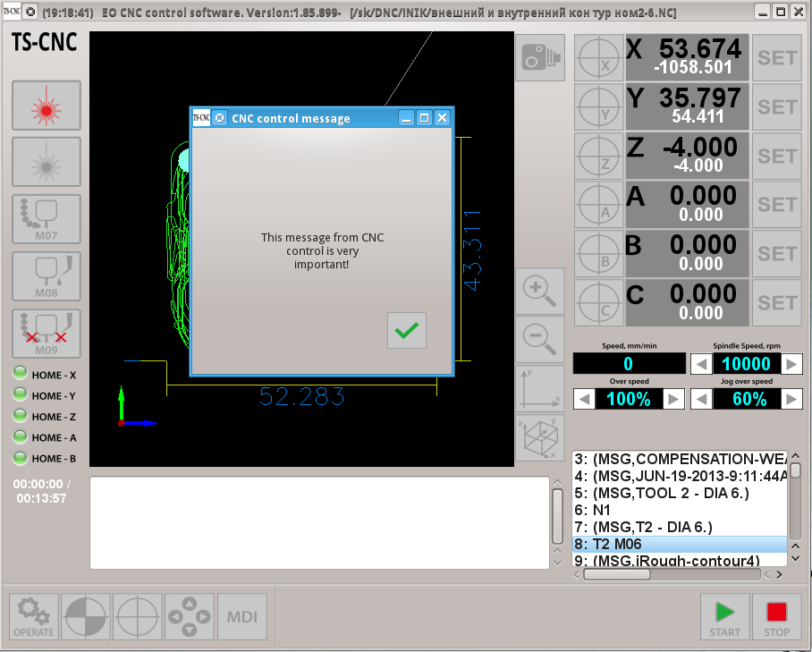This screenshot has height=652, width=812.
Task: Toggle the M07 mist coolant button
Action: [46, 219]
